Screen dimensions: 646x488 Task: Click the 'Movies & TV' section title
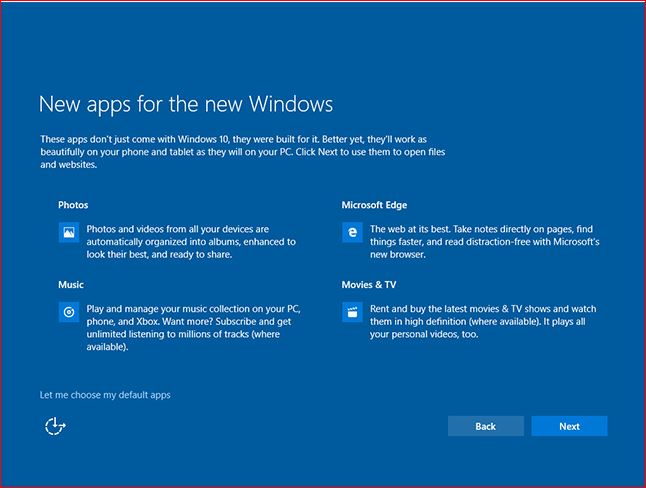[369, 284]
